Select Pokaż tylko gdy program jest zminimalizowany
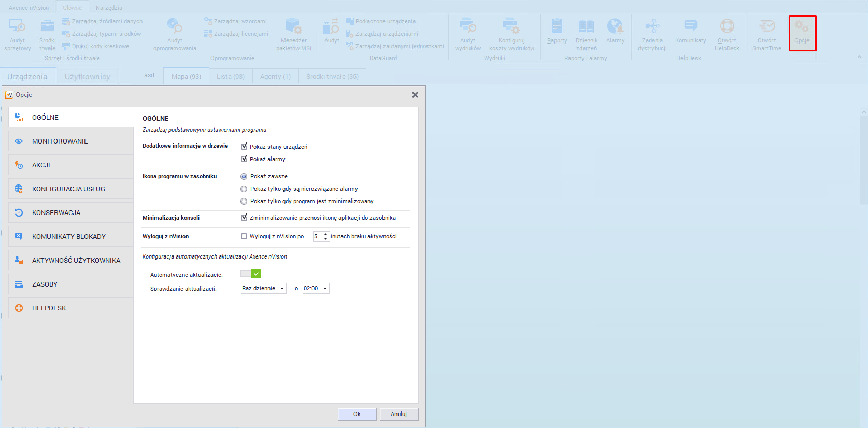The height and width of the screenshot is (428, 868). point(244,201)
